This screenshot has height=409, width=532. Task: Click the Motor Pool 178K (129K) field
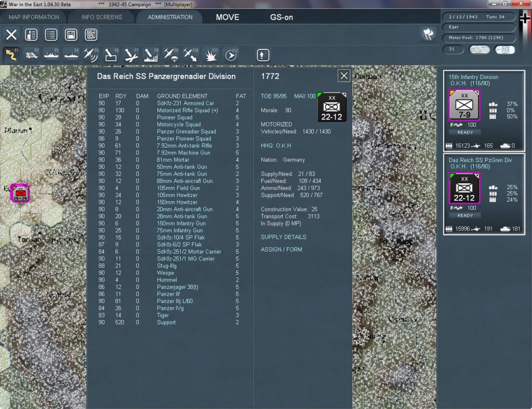478,37
